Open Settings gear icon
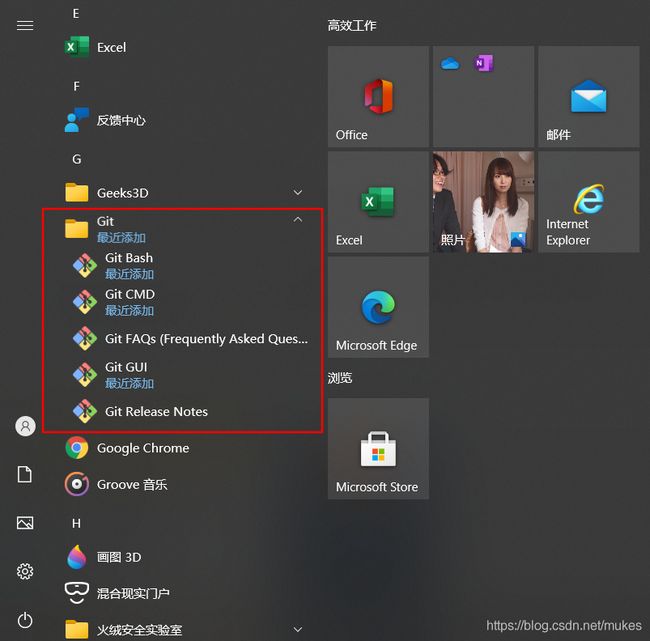 pos(25,571)
